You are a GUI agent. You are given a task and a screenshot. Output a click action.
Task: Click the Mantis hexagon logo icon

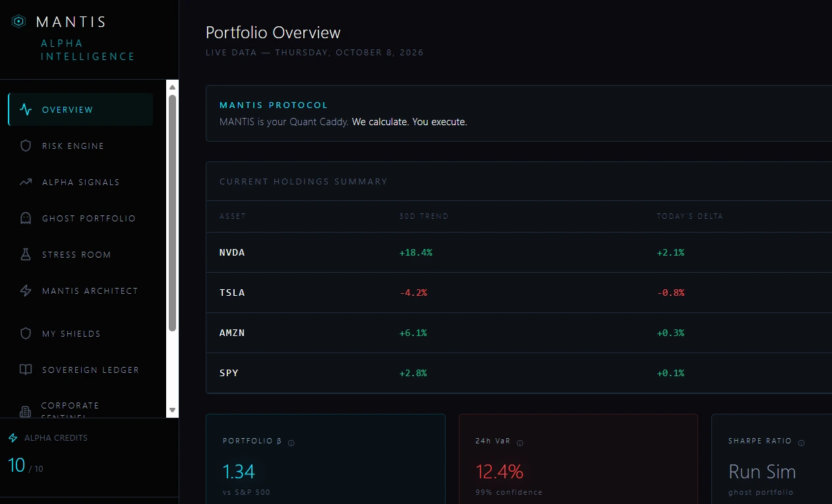(19, 22)
